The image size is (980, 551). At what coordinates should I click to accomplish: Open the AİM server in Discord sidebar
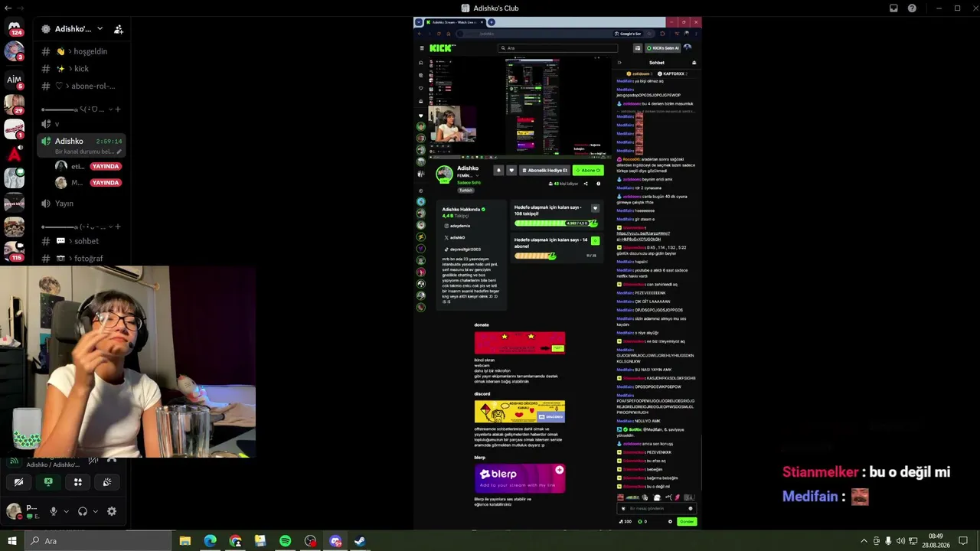(x=14, y=80)
